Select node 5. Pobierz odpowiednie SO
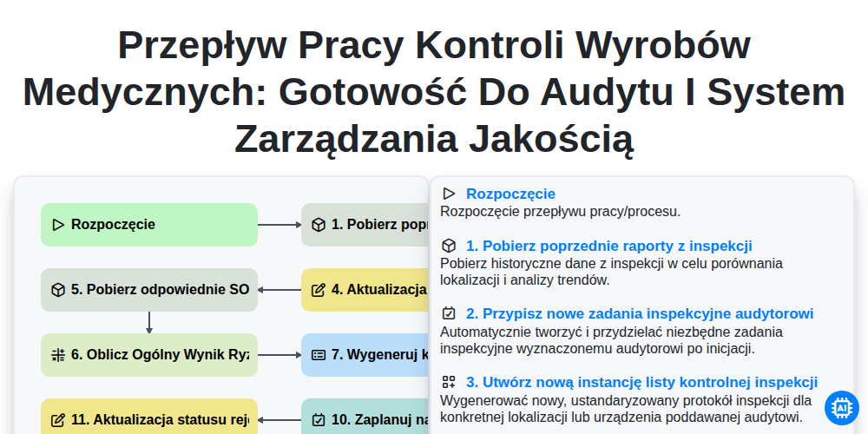Image resolution: width=868 pixels, height=434 pixels. (x=149, y=290)
